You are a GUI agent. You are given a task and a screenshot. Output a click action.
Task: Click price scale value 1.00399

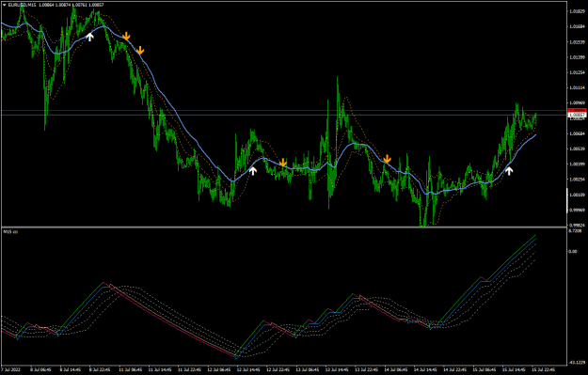click(x=577, y=164)
